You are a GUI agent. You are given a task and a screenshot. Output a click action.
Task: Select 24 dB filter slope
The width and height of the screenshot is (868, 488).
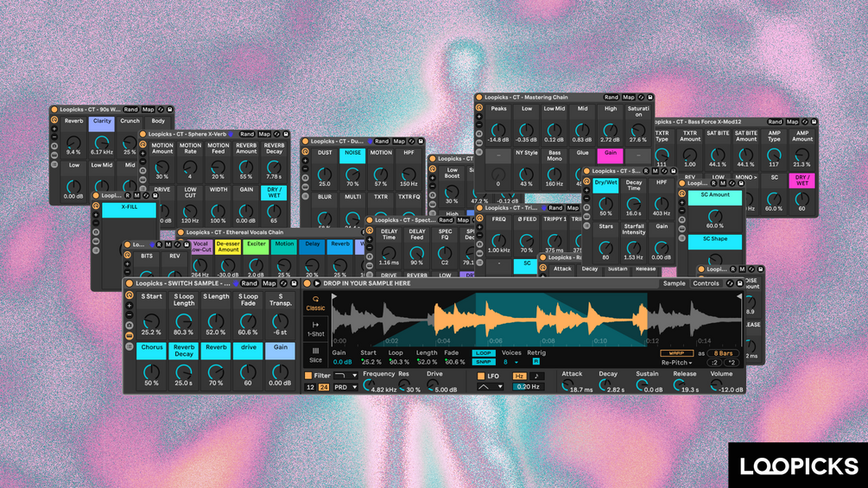[x=323, y=387]
